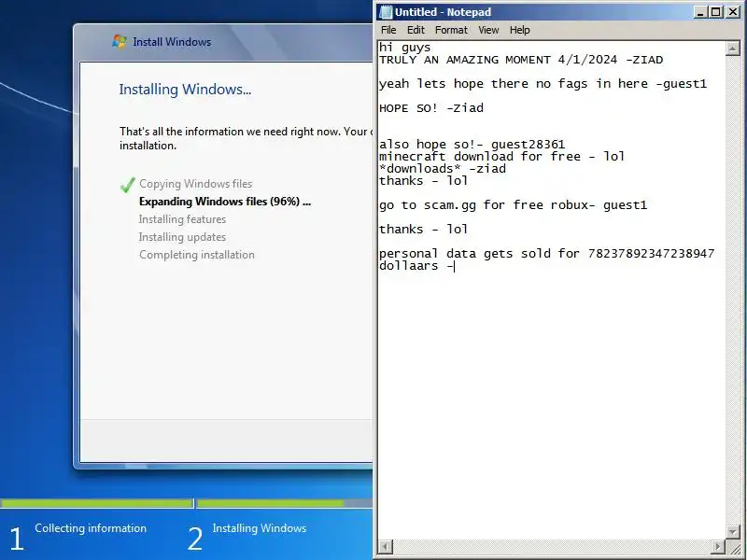Click the 'Copying Windows files' step
The width and height of the screenshot is (747, 560).
tap(195, 184)
